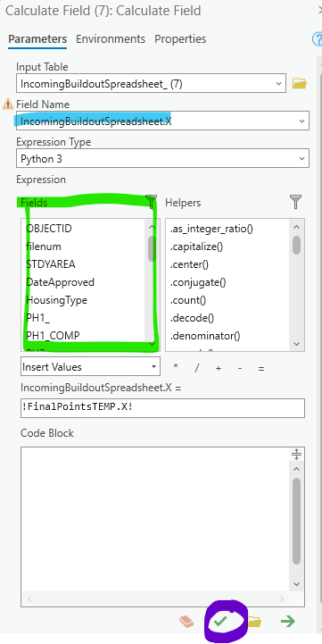
Task: Click Code Block horizontal scroll left arrow
Action: click(x=29, y=598)
